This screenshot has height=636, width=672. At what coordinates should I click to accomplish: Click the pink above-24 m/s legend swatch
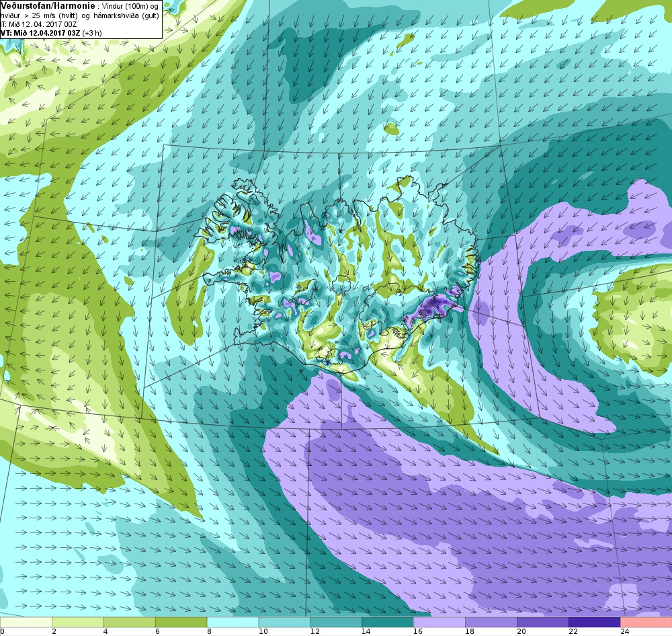(646, 622)
